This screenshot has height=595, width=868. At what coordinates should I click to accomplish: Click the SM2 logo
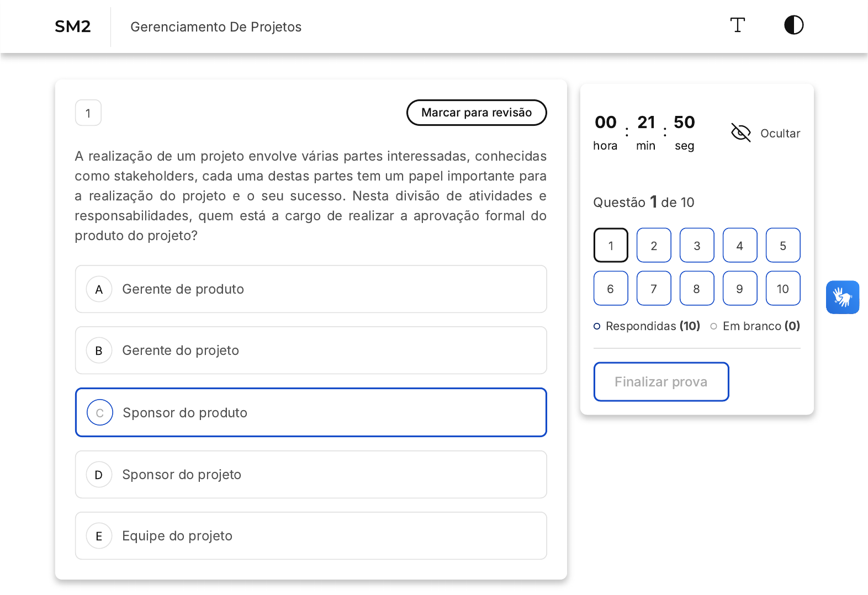click(x=73, y=26)
